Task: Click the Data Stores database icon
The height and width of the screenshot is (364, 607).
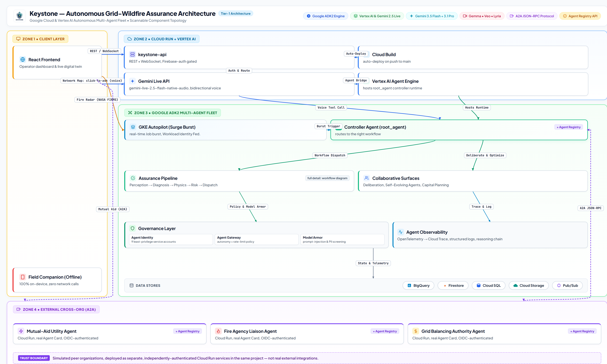Action: click(x=131, y=286)
